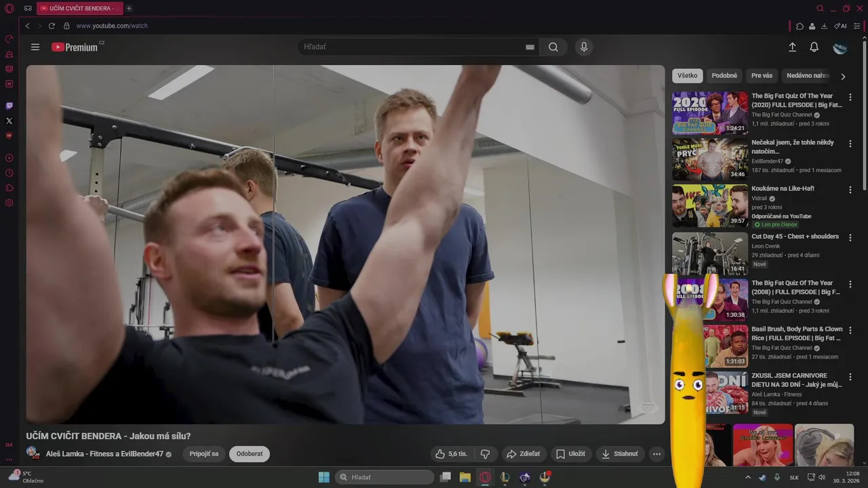The image size is (868, 488).
Task: Open Twitch panel in Opera sidebar
Action: pos(9,106)
